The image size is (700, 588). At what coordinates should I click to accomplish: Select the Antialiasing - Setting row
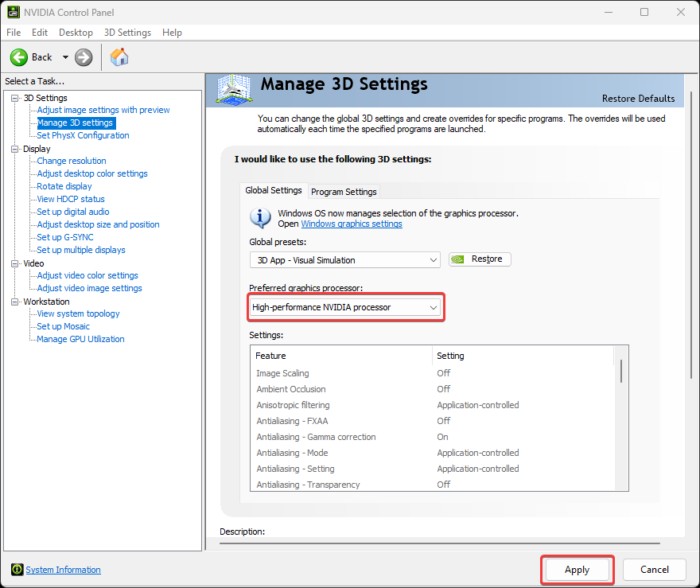pyautogui.click(x=432, y=469)
